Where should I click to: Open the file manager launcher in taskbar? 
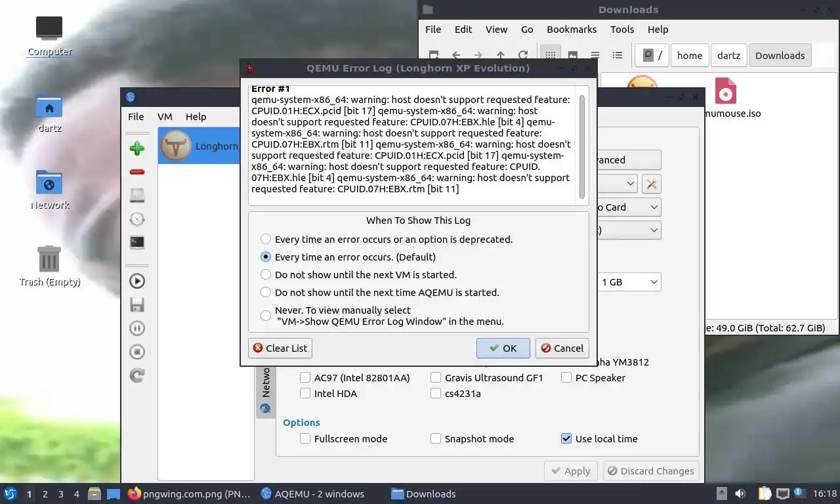click(x=94, y=493)
